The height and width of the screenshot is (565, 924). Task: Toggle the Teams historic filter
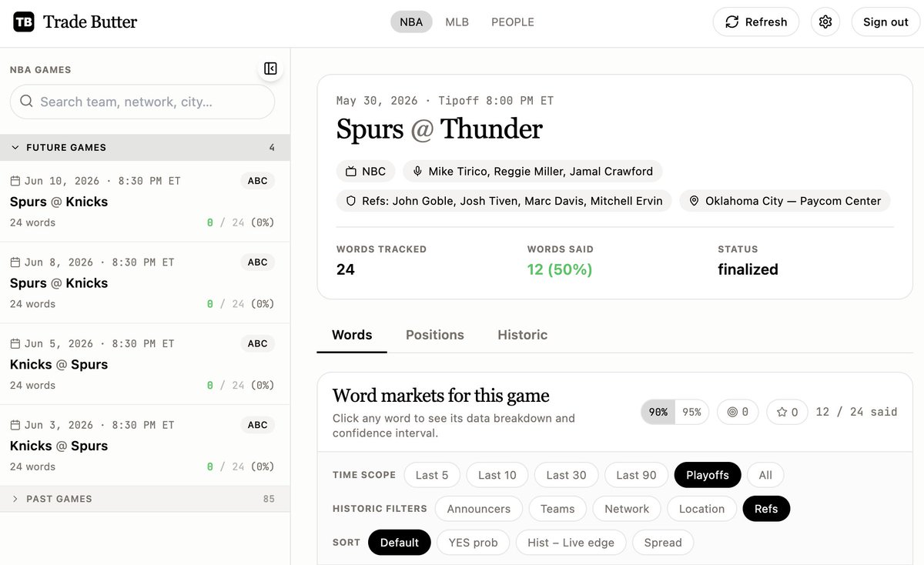coord(557,509)
